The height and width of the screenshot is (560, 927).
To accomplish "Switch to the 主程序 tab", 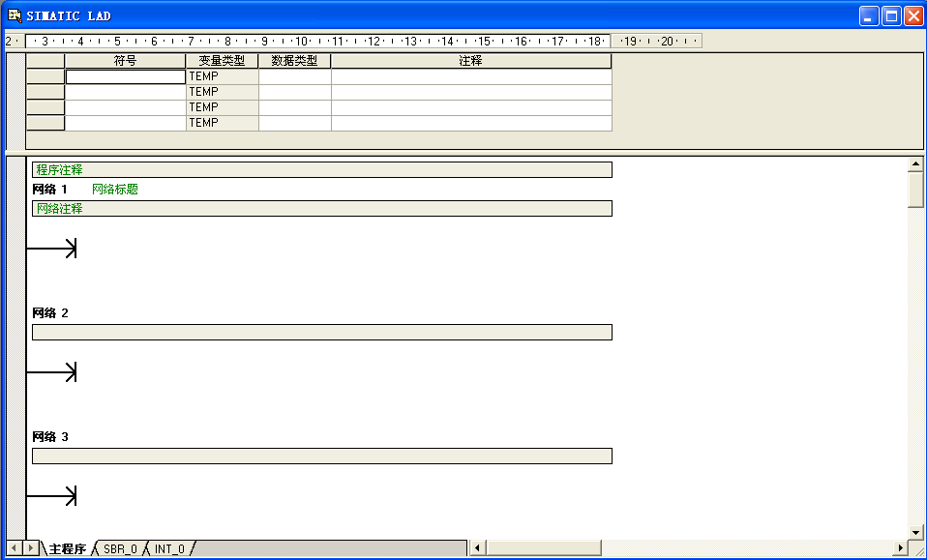I will (67, 548).
